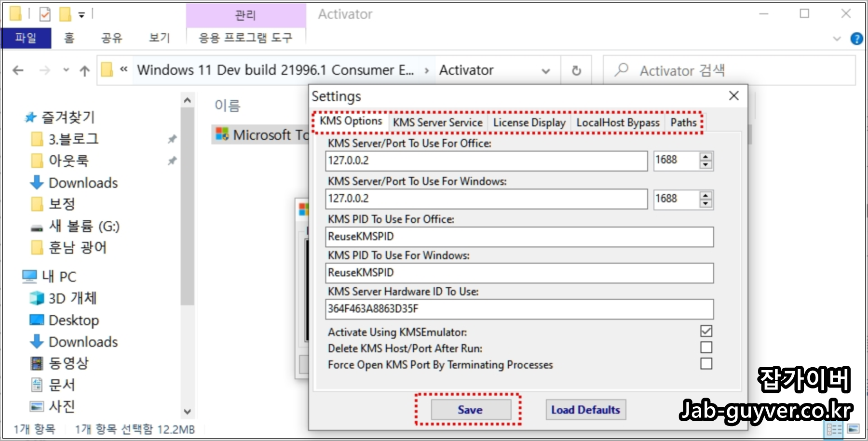Sort by the 이름 column header
Screen dimensions: 868x441
tap(227, 105)
